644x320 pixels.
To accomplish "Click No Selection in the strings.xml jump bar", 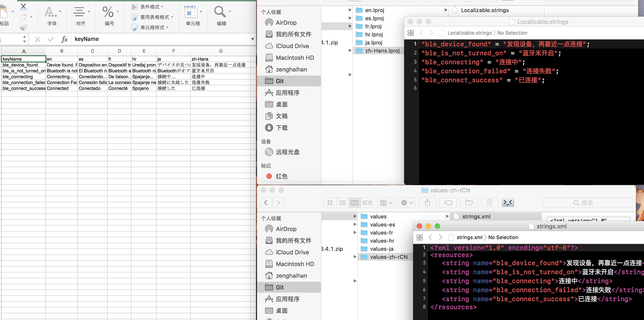I will 503,237.
